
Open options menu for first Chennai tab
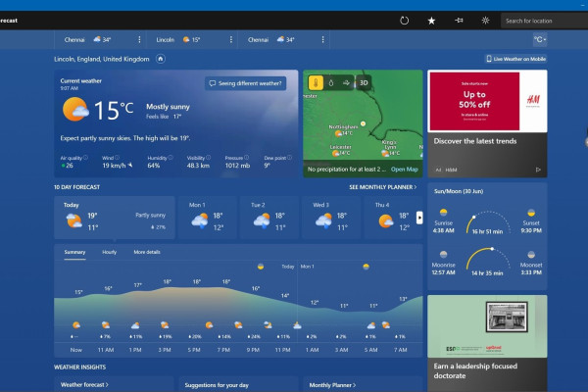pos(139,39)
